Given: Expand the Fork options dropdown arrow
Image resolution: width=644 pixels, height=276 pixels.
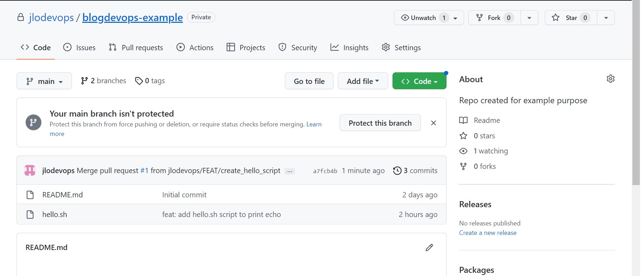Looking at the screenshot, I should click(529, 18).
